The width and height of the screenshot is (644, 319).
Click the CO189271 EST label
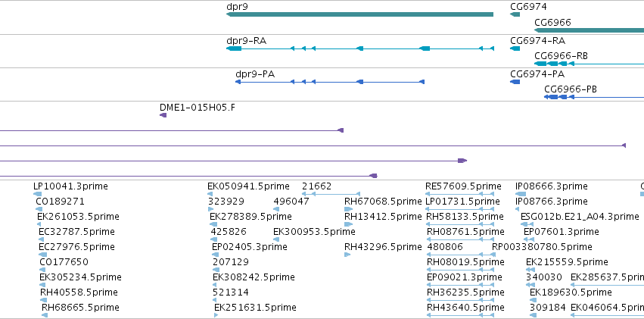(60, 202)
